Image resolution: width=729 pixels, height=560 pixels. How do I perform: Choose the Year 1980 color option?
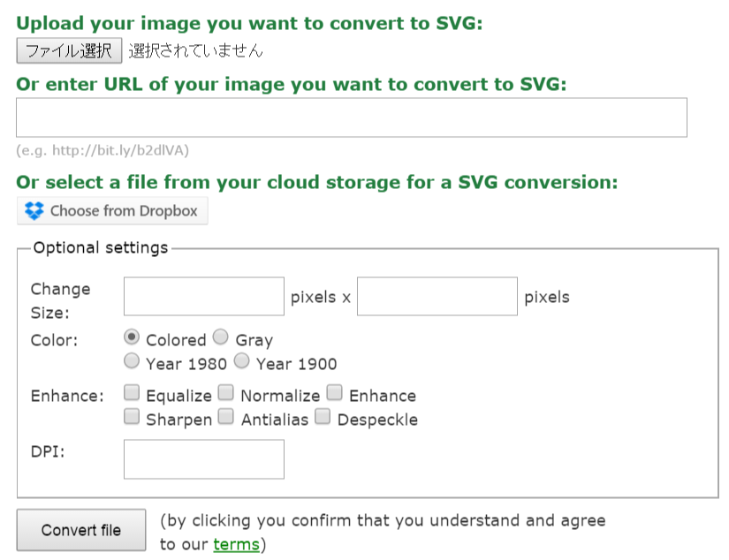(x=132, y=360)
